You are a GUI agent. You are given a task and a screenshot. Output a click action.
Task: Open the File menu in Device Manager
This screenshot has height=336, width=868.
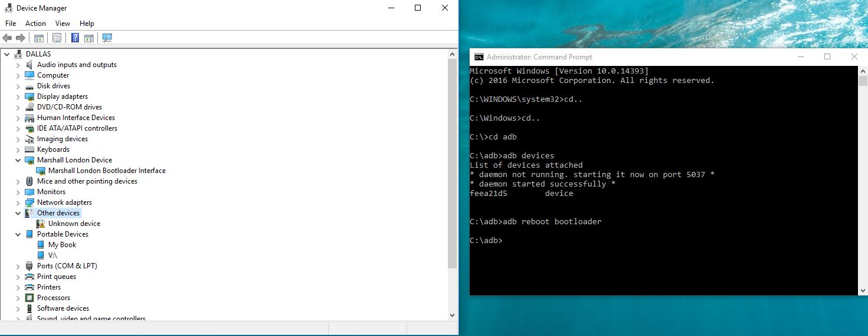[11, 24]
